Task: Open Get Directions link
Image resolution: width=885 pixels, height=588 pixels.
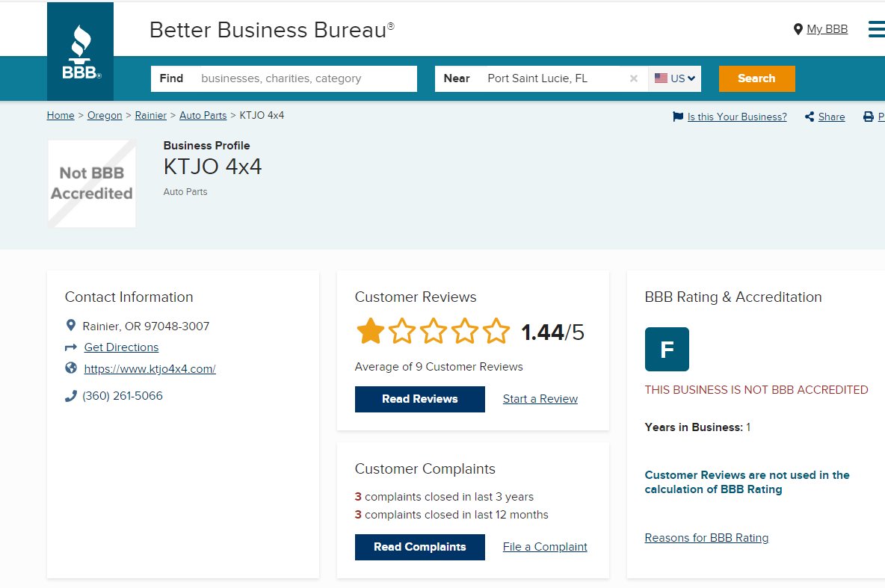Action: (121, 347)
